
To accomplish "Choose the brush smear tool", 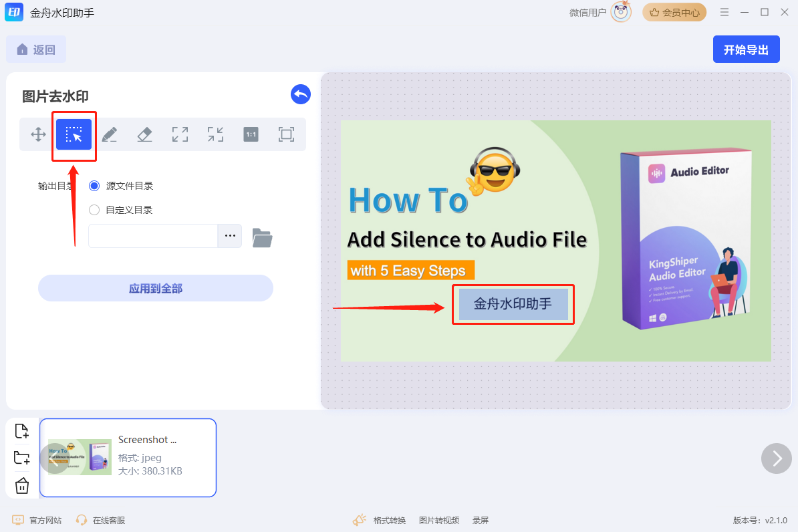I will [110, 134].
